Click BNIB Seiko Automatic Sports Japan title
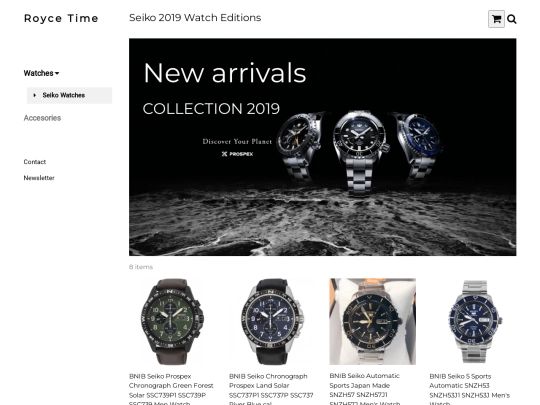 tap(365, 390)
